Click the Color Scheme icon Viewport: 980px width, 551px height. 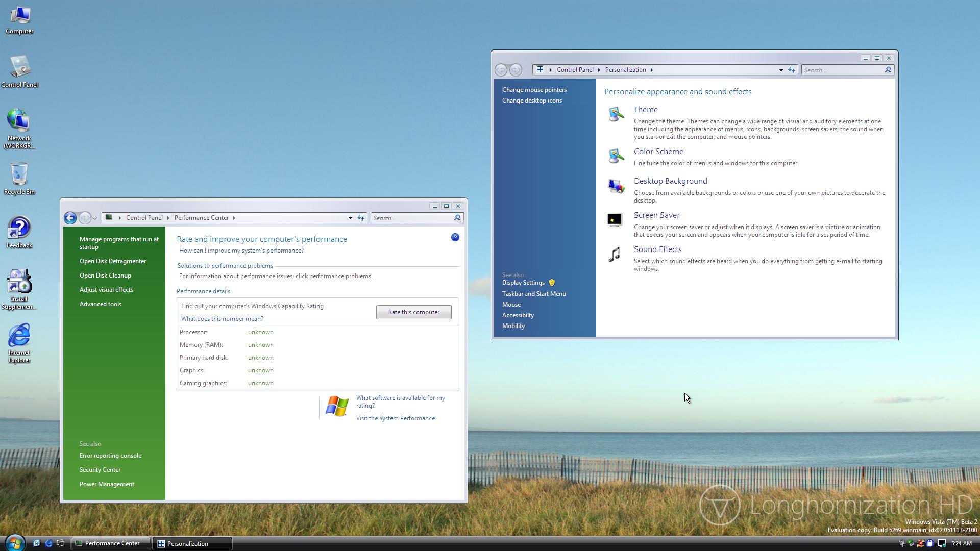pyautogui.click(x=616, y=156)
